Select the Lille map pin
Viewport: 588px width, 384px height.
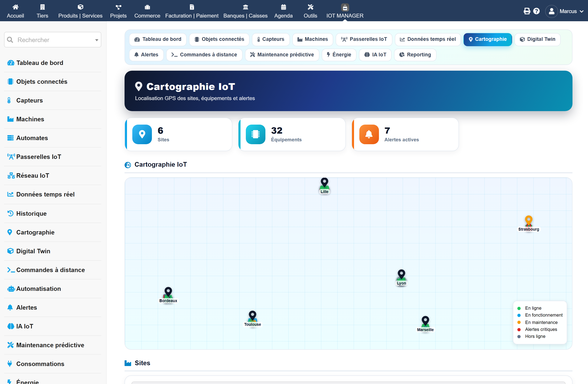tap(324, 183)
